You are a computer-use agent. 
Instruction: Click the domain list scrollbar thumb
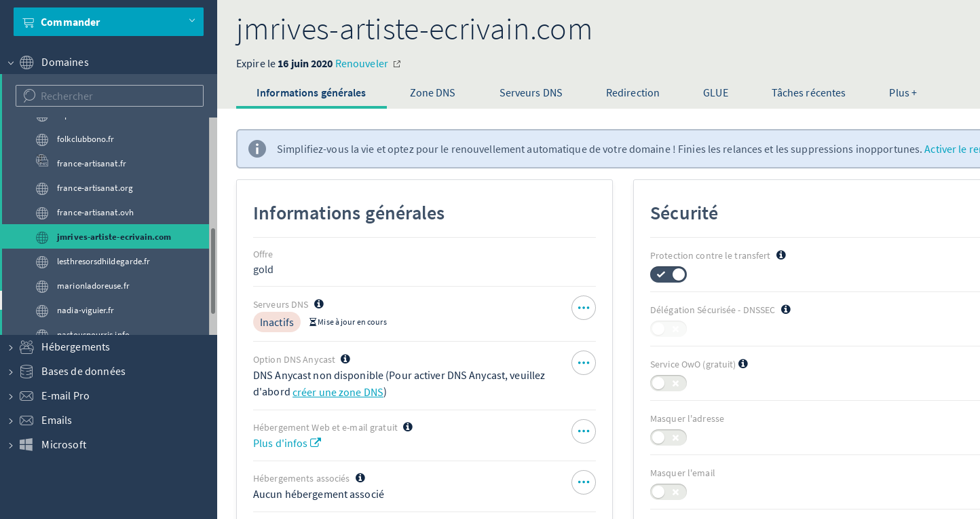[x=212, y=270]
